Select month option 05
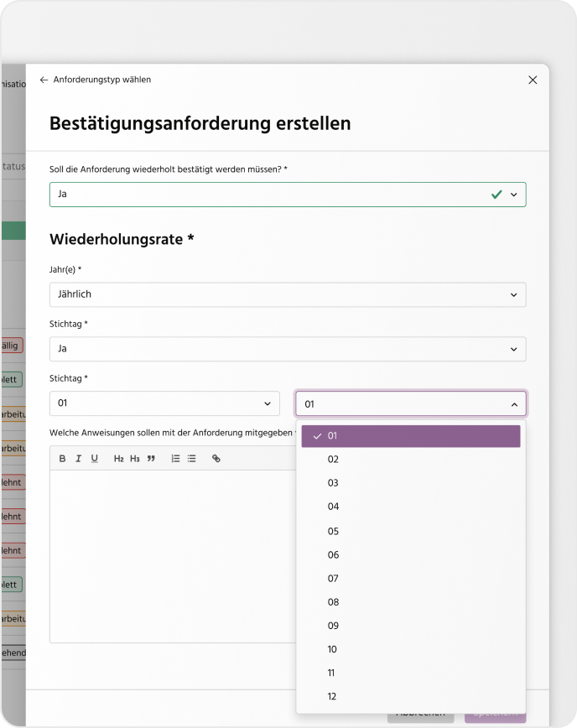The width and height of the screenshot is (577, 728). point(410,532)
